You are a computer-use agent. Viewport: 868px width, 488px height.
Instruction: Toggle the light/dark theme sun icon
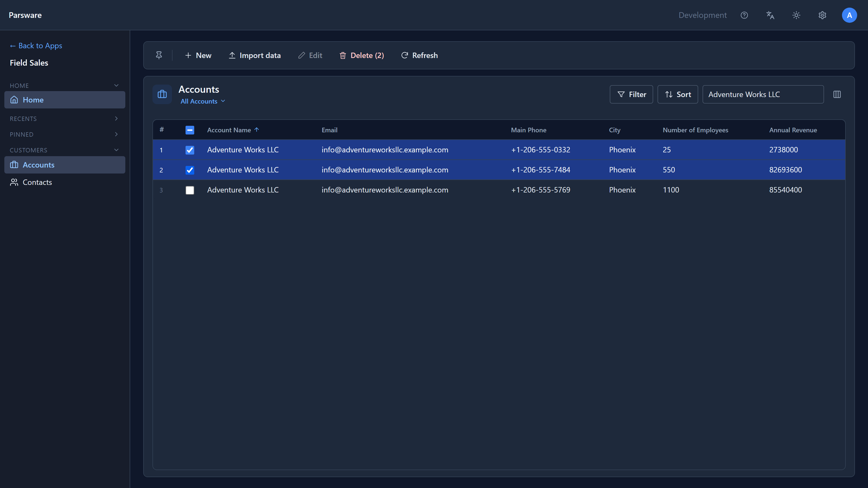coord(796,15)
